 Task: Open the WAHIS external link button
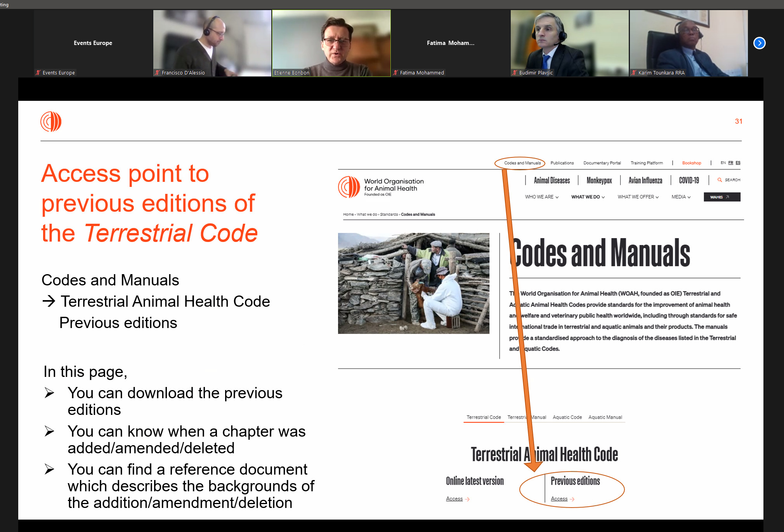[x=722, y=197]
